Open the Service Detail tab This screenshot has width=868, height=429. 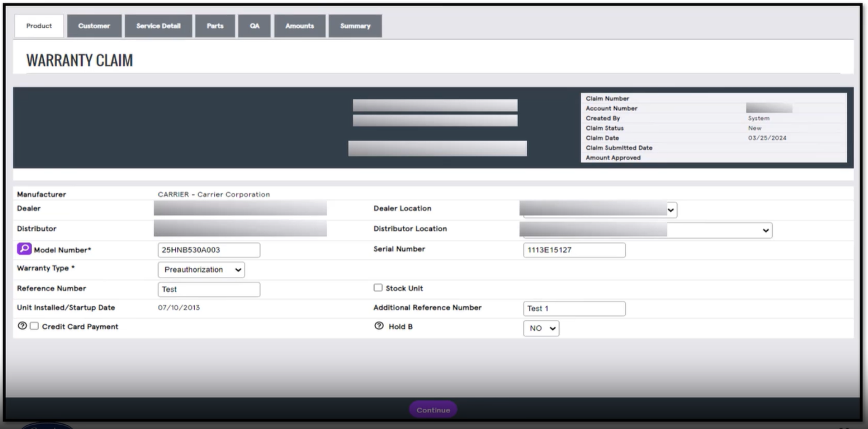click(x=158, y=25)
